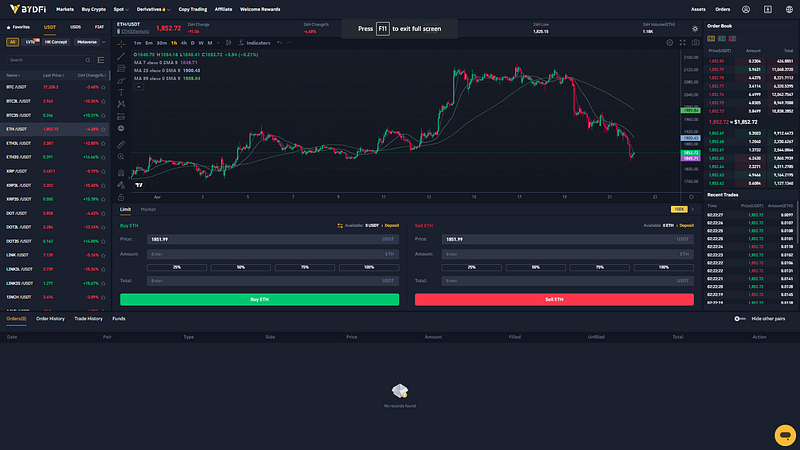
Task: Set buy amount to 100% button
Action: coord(369,267)
